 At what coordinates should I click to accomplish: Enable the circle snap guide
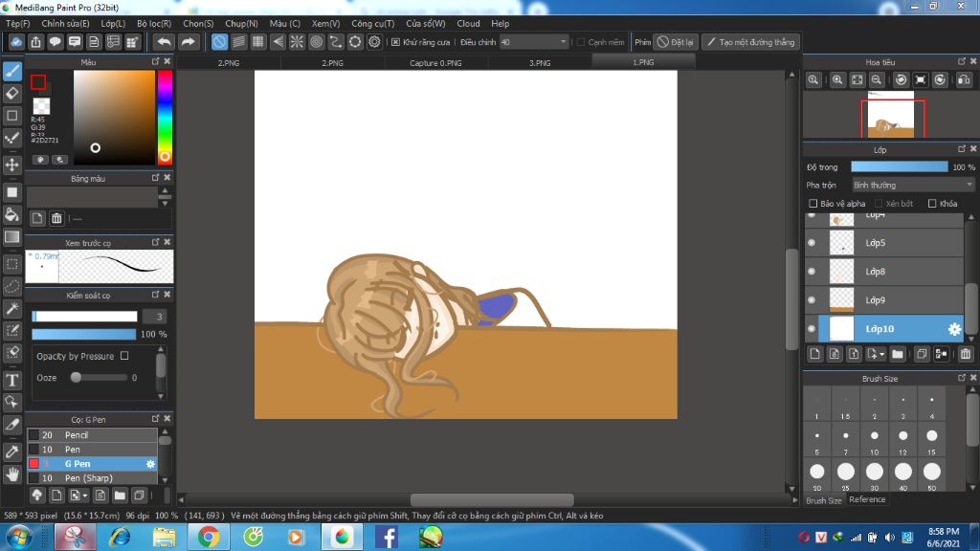pyautogui.click(x=316, y=42)
